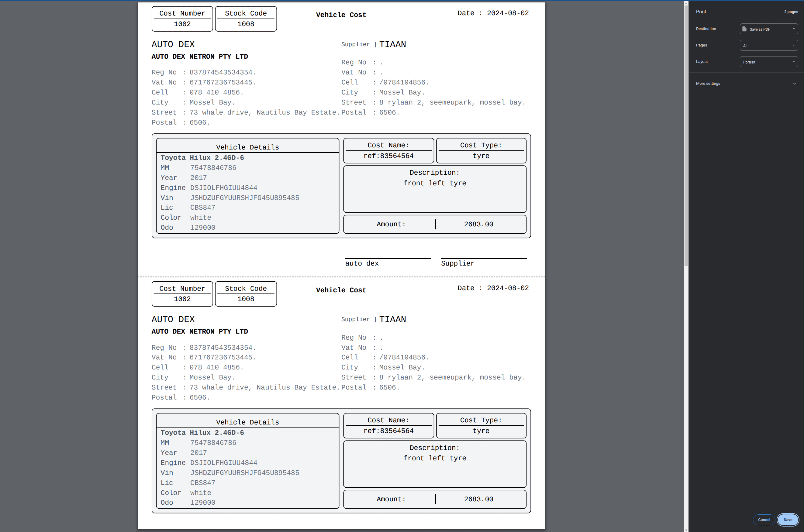
Task: Click the top AUTO DEX NETRON PTY LTD text
Action: coord(200,57)
